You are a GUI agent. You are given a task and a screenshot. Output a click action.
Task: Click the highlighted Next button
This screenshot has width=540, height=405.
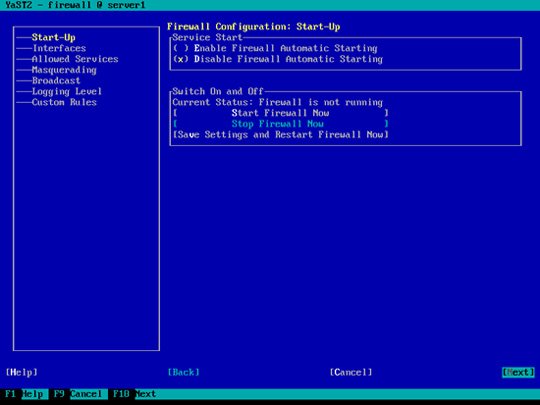tap(518, 372)
